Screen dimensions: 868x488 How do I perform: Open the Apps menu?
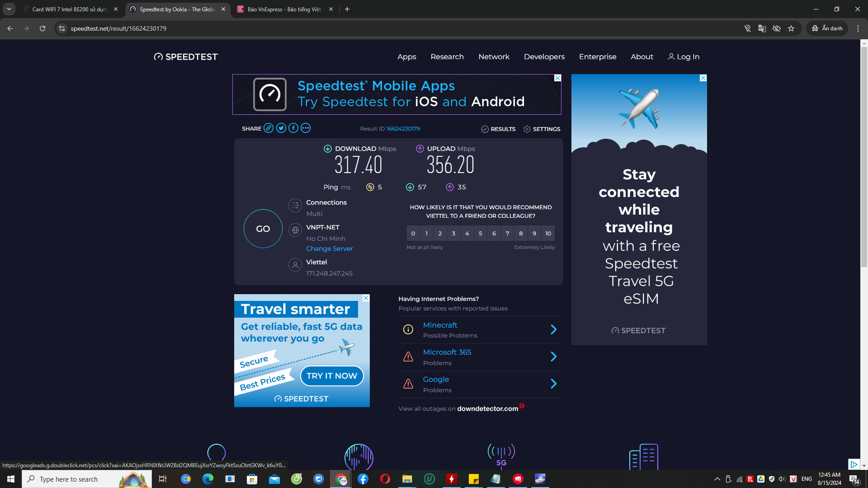[x=407, y=56]
